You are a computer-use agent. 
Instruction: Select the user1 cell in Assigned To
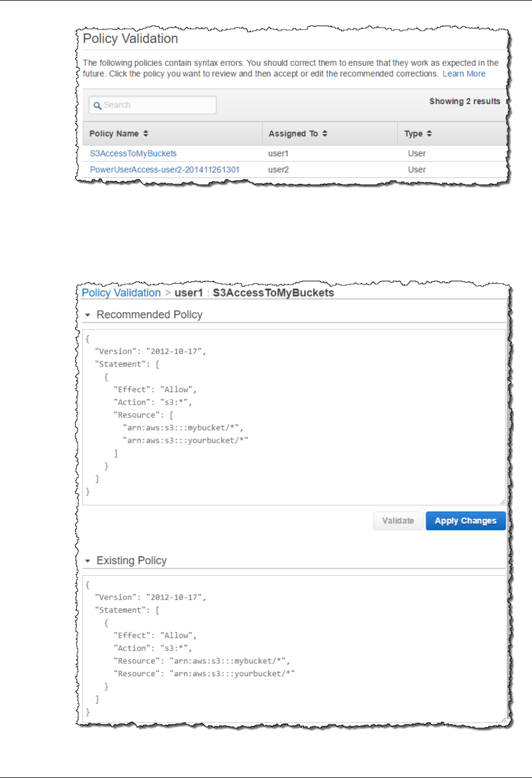[279, 153]
